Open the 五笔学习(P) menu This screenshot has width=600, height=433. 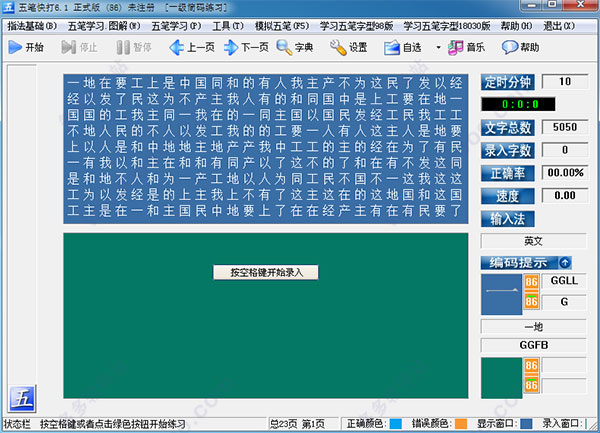point(176,26)
